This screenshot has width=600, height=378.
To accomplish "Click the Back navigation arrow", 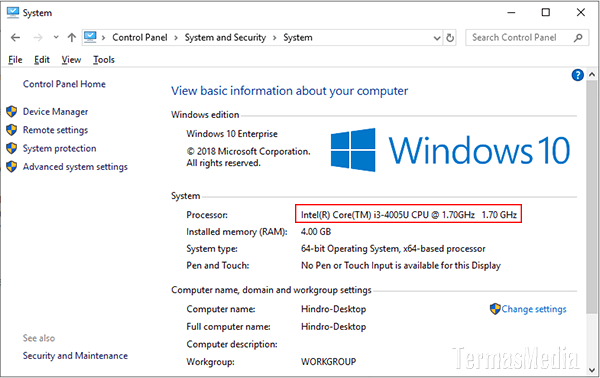I will click(15, 37).
